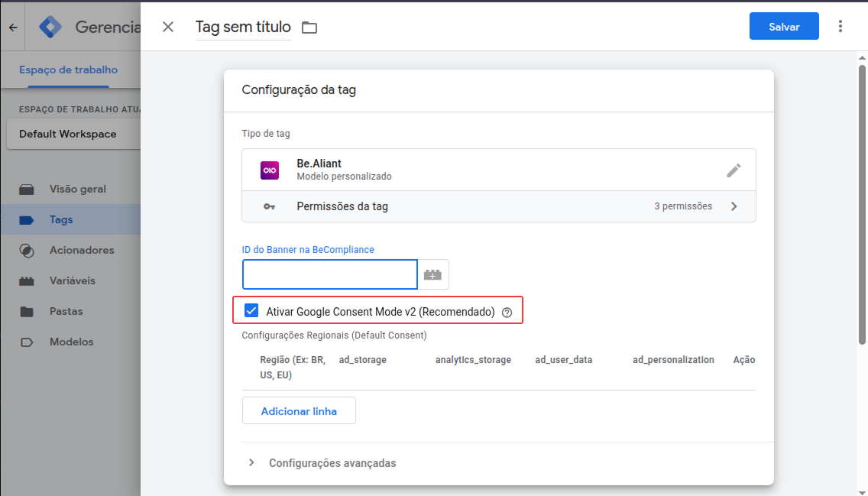The height and width of the screenshot is (496, 868).
Task: Click the Tag sem título name field
Action: tap(243, 27)
